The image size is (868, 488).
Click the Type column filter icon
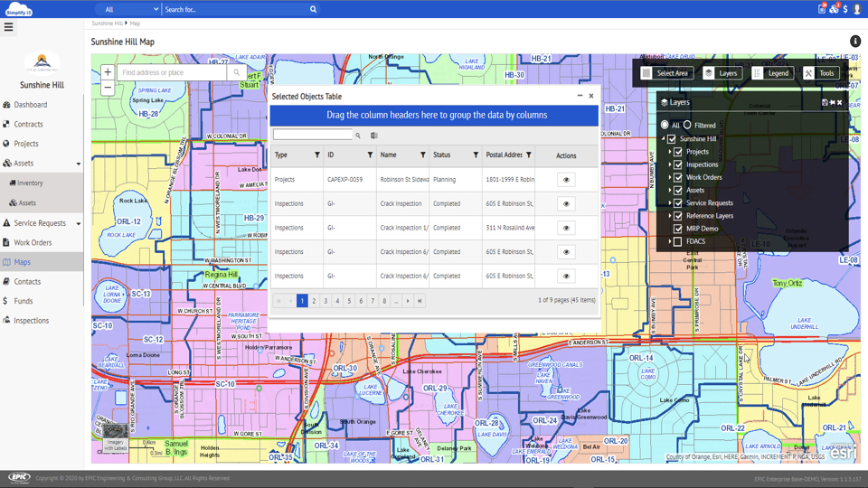click(x=317, y=155)
